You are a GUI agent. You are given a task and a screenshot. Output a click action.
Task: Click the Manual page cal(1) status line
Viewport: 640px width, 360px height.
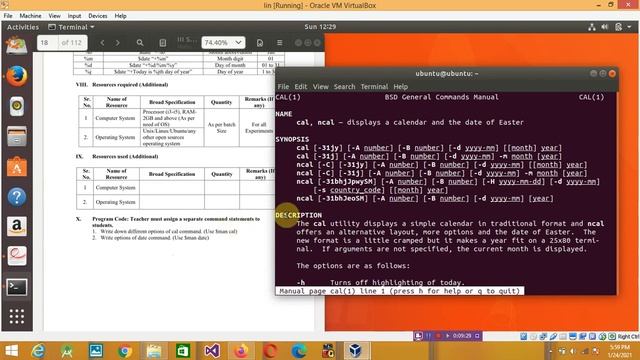click(400, 291)
